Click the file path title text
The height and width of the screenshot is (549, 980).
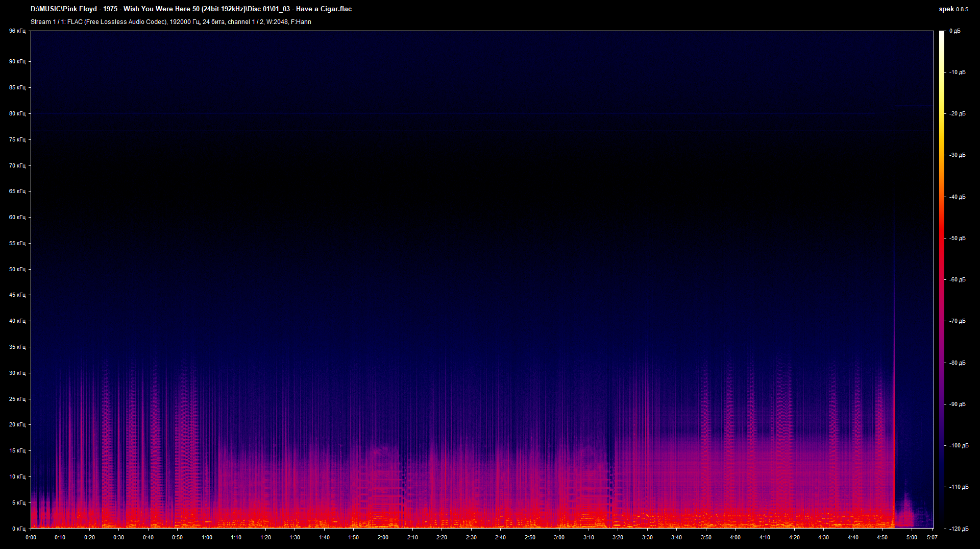point(191,9)
